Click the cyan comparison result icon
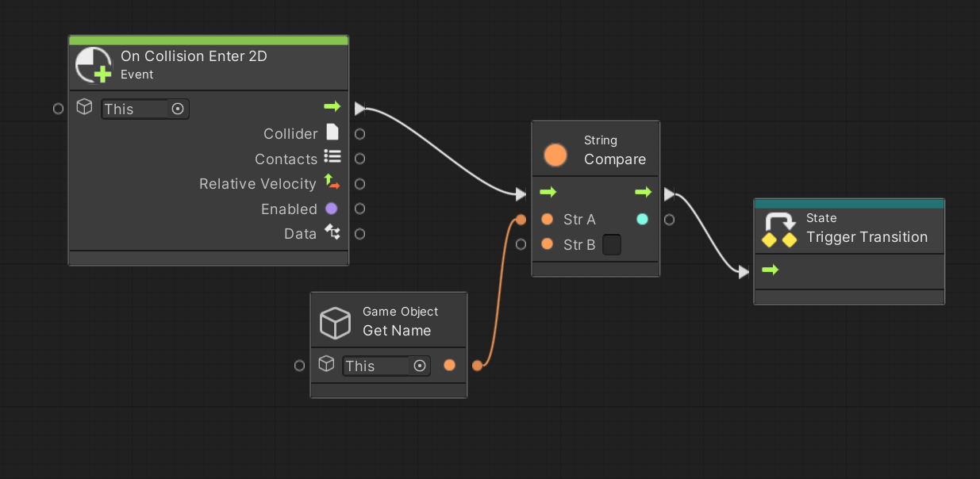980x479 pixels. [642, 219]
